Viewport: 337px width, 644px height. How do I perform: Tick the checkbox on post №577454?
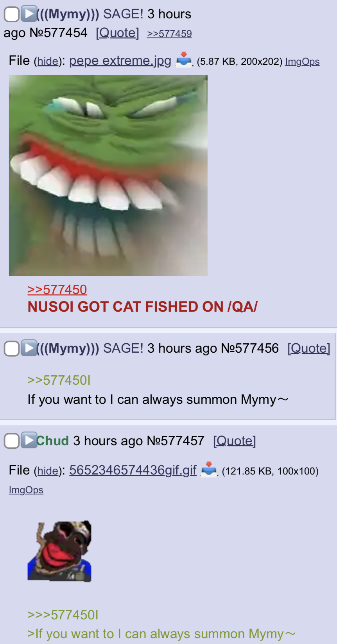coord(12,14)
